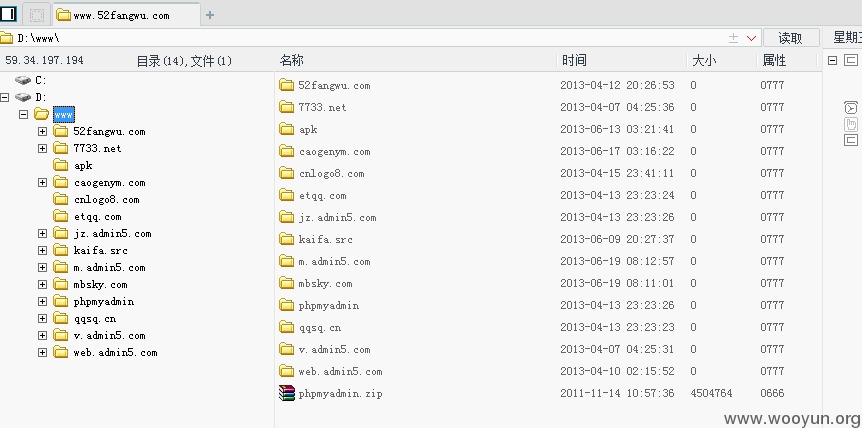Click the phpmyadmin folder icon in file list
This screenshot has height=428, width=862.
click(x=286, y=305)
